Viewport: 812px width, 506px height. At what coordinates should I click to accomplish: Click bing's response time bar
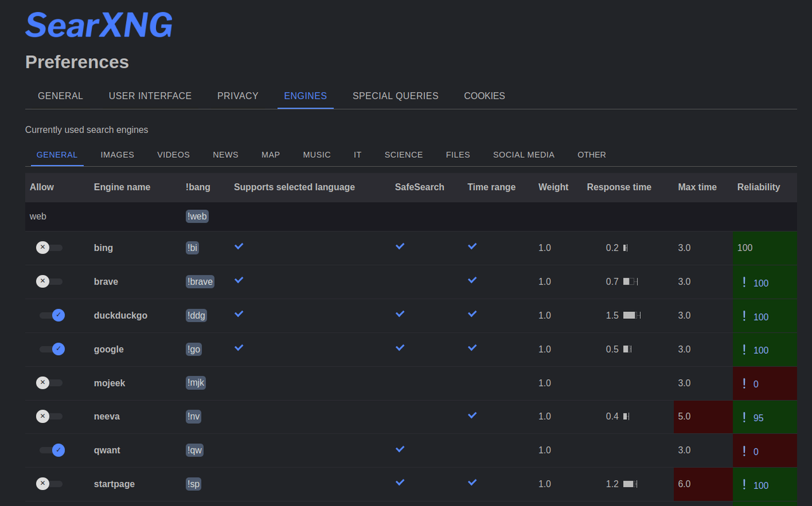click(x=625, y=248)
